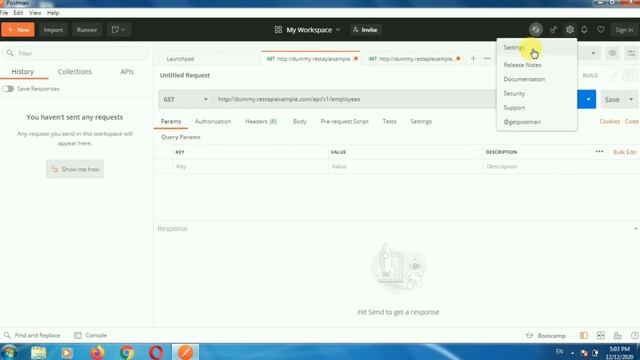The width and height of the screenshot is (640, 360).
Task: Open Find and Replace
Action: (x=32, y=336)
